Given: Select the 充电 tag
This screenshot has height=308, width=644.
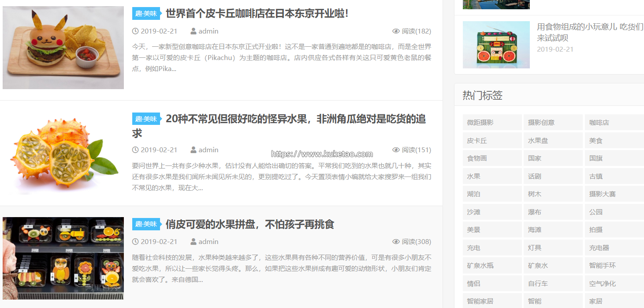Looking at the screenshot, I should [492, 248].
